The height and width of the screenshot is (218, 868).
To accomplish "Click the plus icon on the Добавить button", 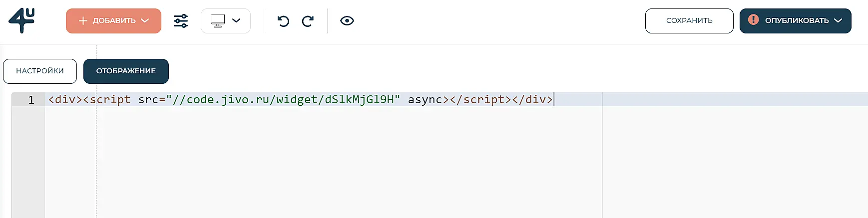I will tap(83, 20).
